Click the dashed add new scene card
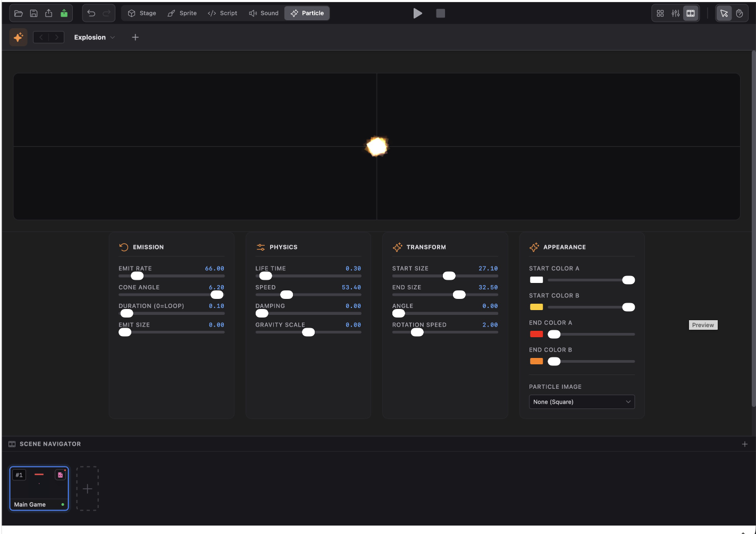Image resolution: width=756 pixels, height=534 pixels. tap(88, 489)
